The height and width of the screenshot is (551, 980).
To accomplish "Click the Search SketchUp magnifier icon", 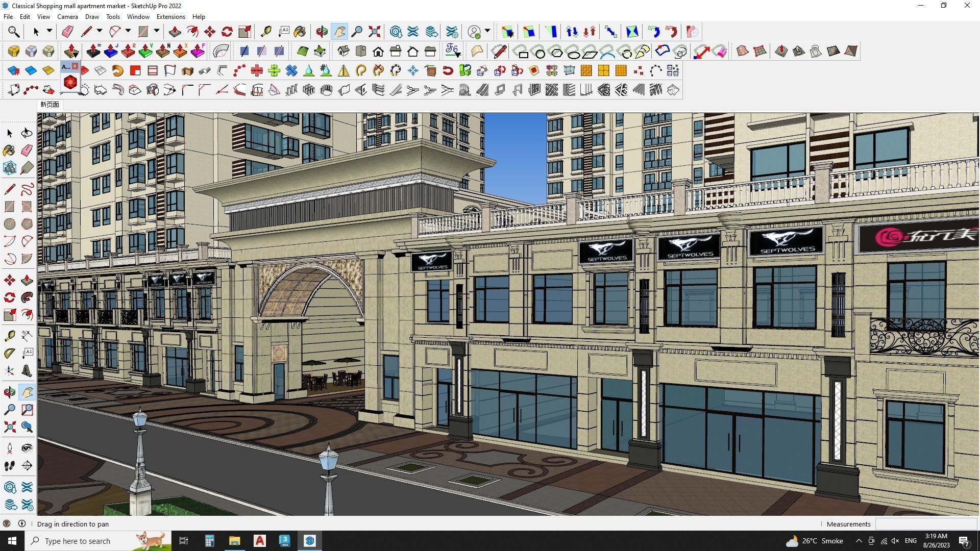I will pyautogui.click(x=14, y=32).
